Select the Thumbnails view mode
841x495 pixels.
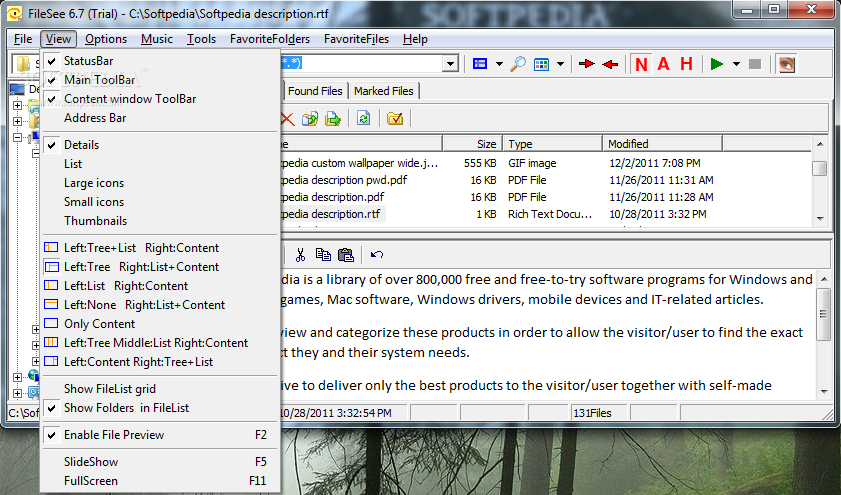[160, 221]
